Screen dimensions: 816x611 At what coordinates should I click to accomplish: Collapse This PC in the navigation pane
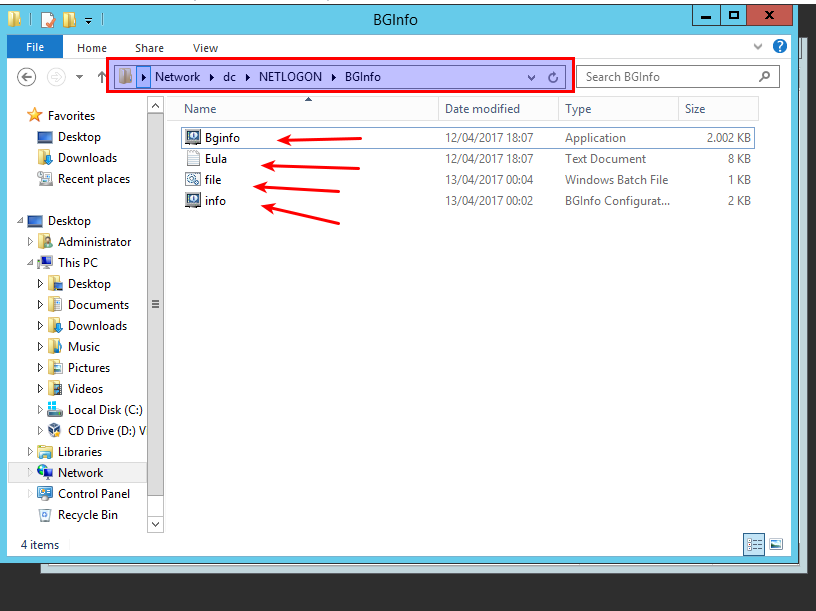point(32,262)
